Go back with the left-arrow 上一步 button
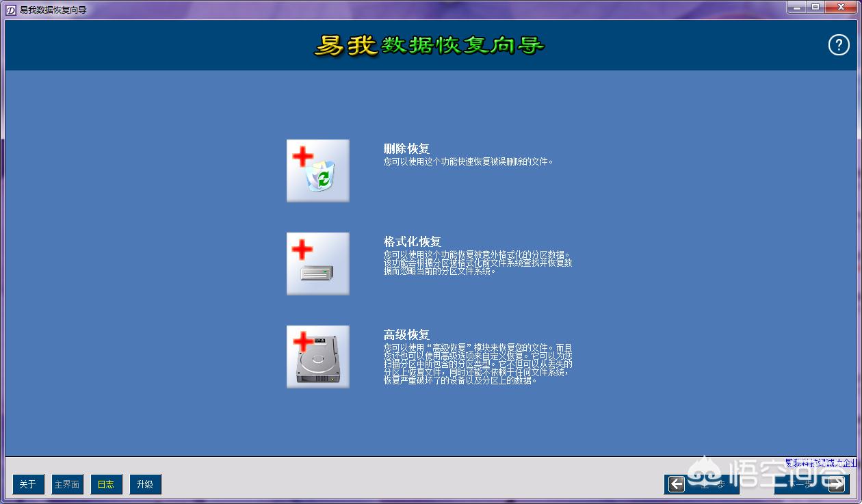 pos(702,484)
